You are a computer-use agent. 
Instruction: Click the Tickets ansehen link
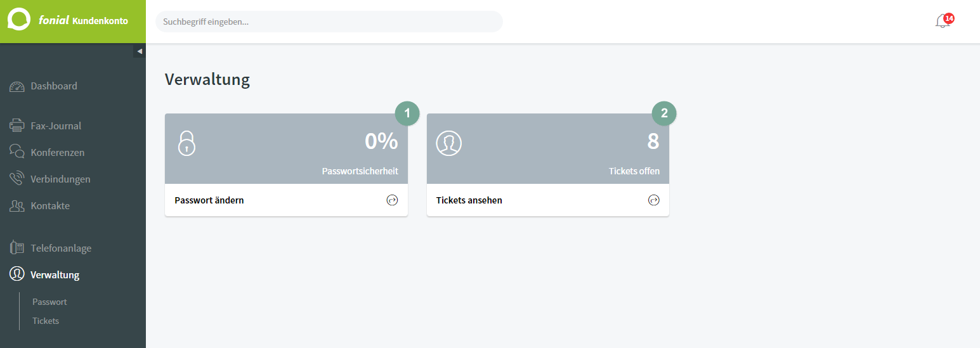click(469, 200)
